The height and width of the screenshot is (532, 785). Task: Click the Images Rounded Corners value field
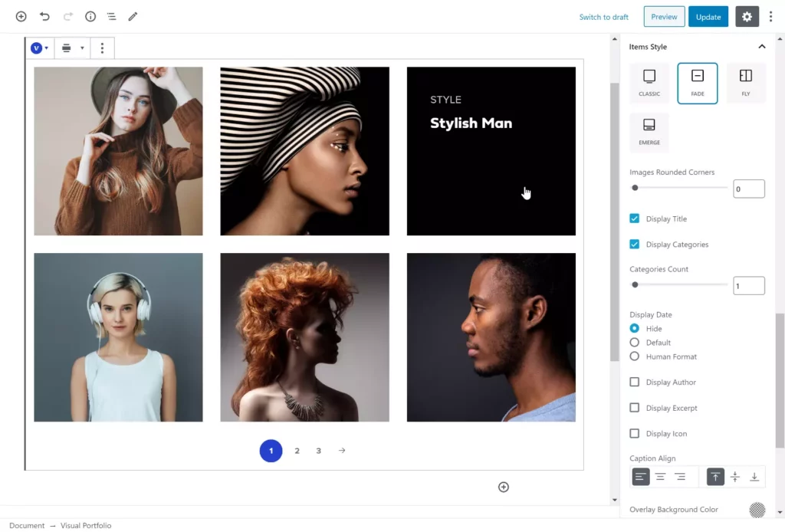click(x=748, y=189)
